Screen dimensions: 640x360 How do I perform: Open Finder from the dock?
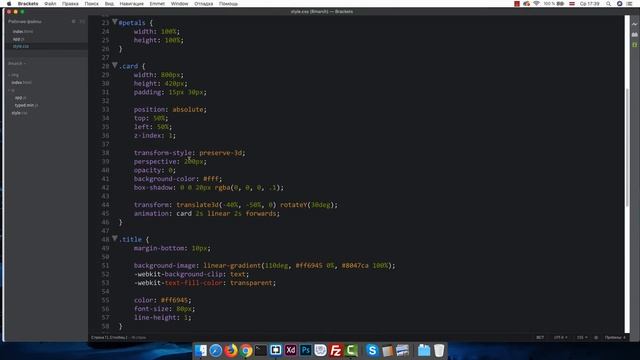(200, 350)
